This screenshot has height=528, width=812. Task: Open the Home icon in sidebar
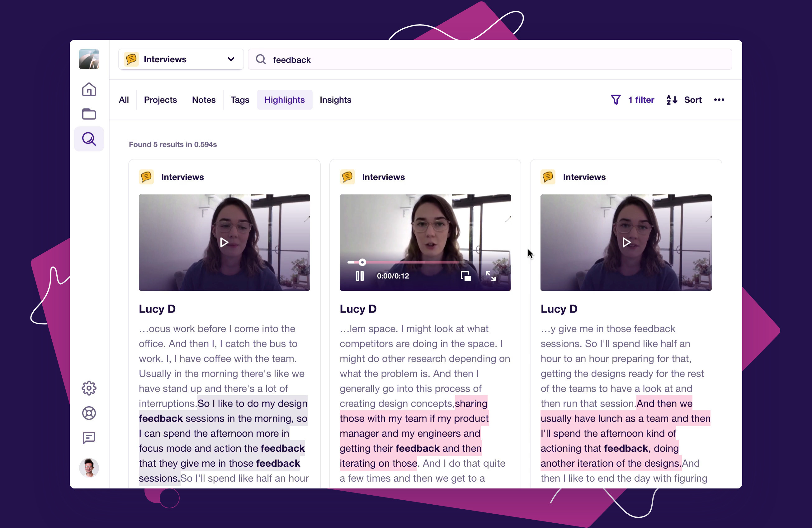89,89
